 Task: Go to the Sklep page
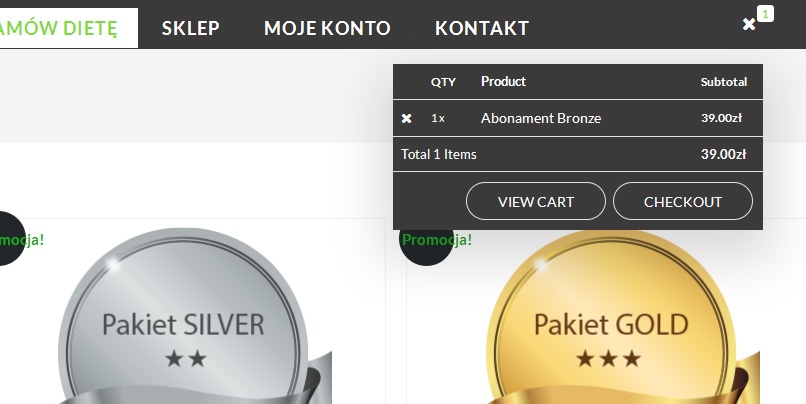click(x=191, y=28)
